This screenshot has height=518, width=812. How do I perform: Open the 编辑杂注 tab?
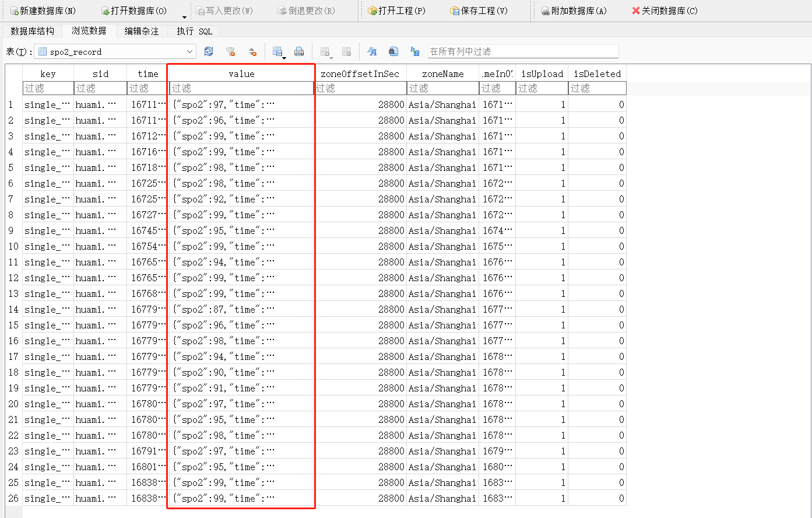coord(142,31)
